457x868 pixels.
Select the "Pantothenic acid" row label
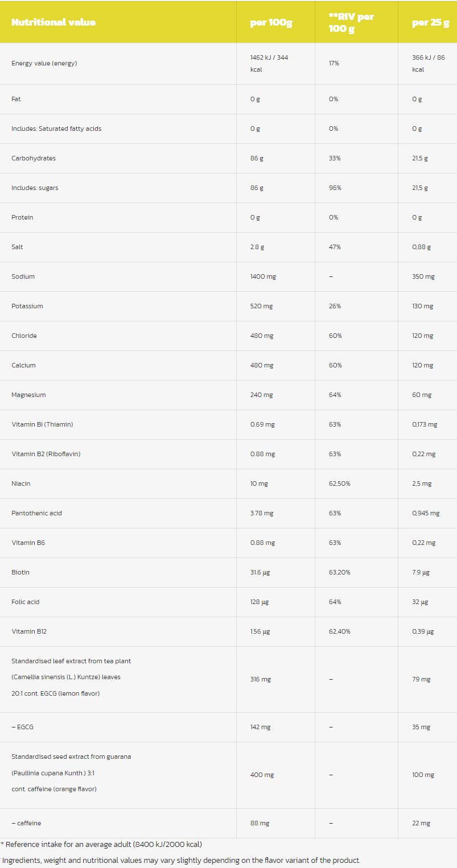36,513
